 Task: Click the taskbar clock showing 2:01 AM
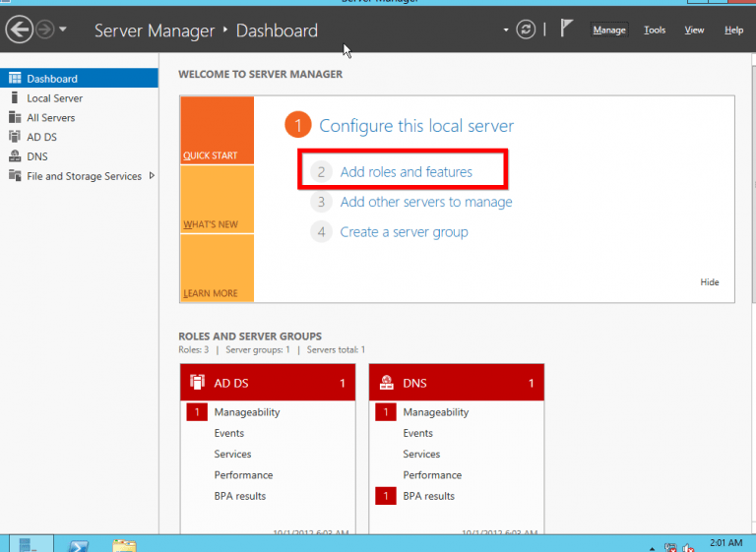coord(725,543)
